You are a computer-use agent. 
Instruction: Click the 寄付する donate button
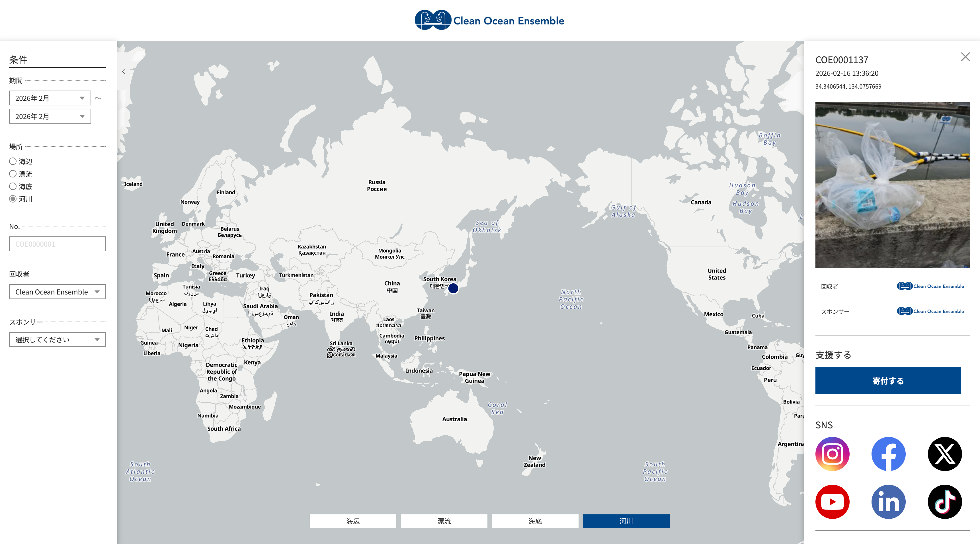(888, 381)
